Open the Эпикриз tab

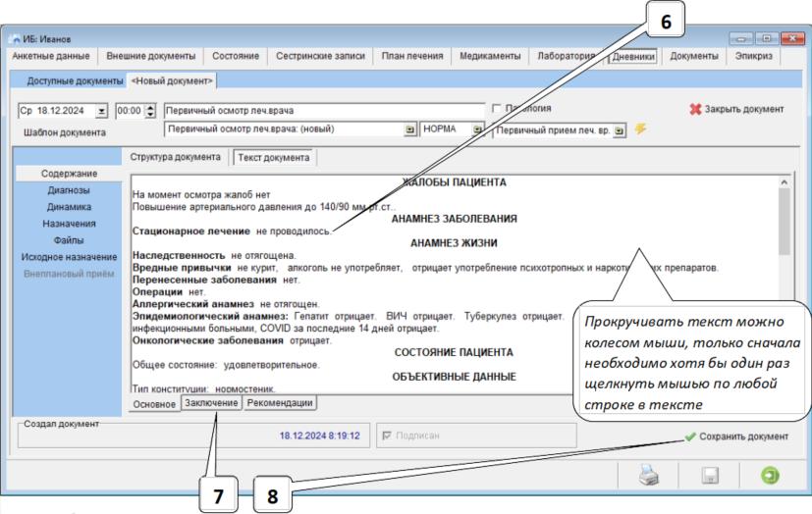(x=753, y=57)
